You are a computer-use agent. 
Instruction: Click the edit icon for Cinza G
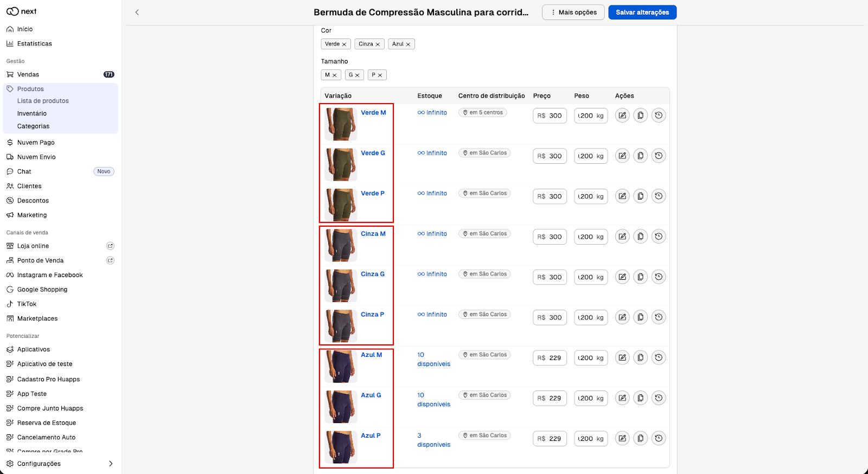(x=622, y=277)
